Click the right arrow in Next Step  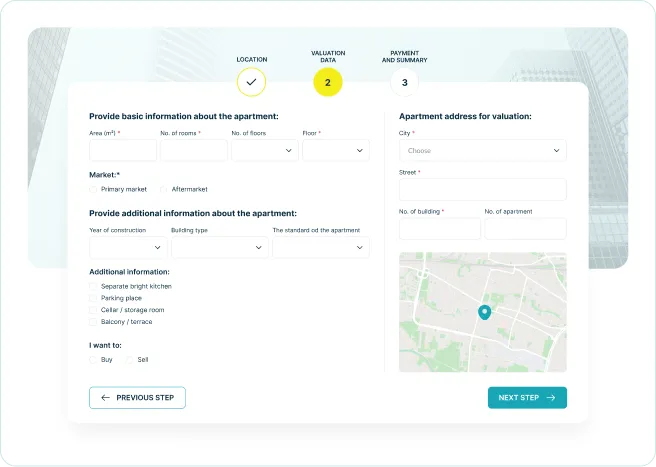[551, 398]
